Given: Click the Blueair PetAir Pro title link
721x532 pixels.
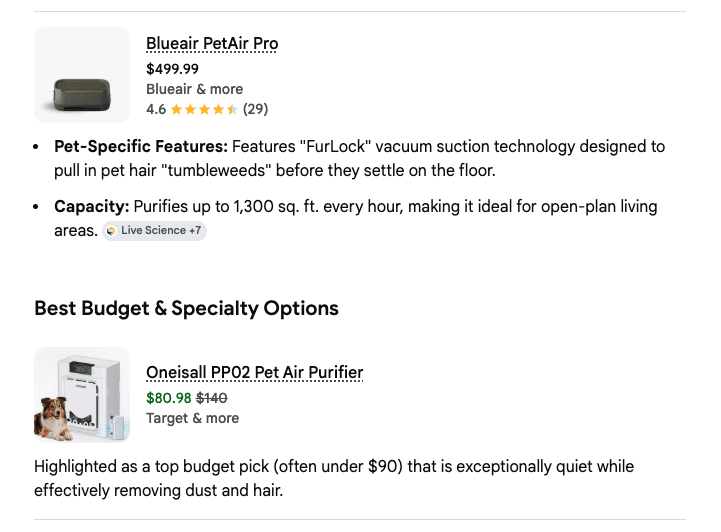Looking at the screenshot, I should coord(212,44).
